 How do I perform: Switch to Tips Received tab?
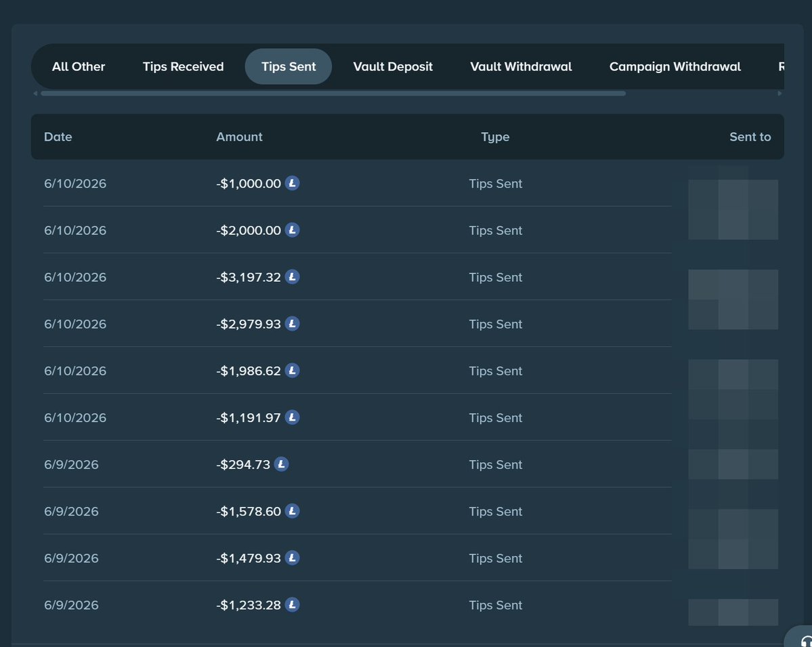[184, 66]
